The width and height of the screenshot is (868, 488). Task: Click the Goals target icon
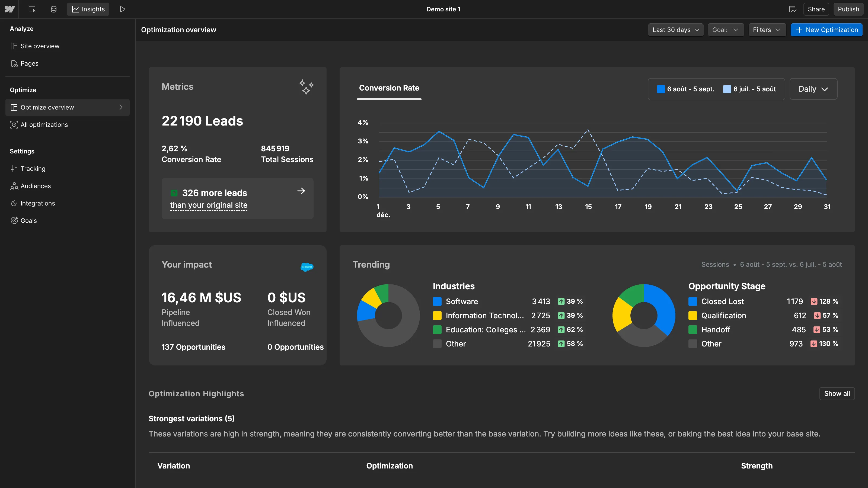click(x=14, y=221)
